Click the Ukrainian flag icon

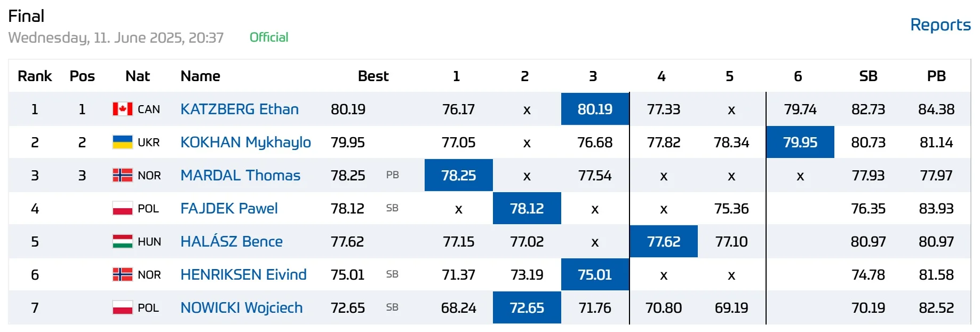point(122,143)
